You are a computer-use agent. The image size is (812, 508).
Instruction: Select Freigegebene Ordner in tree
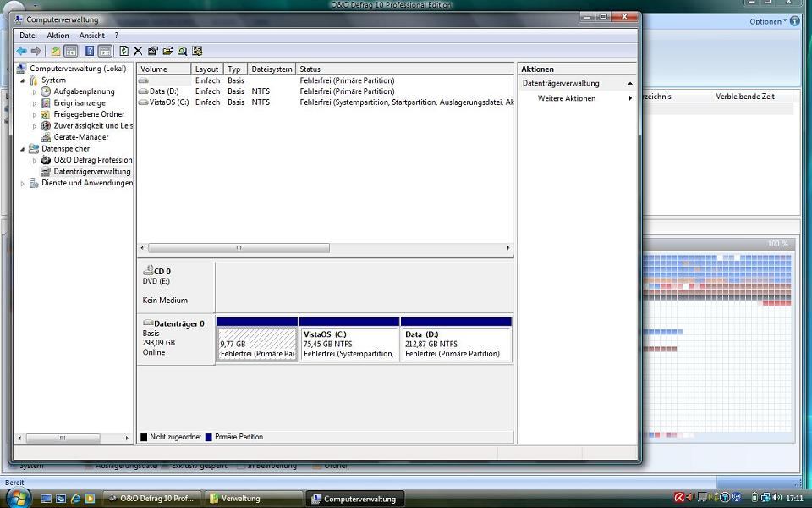click(x=89, y=114)
